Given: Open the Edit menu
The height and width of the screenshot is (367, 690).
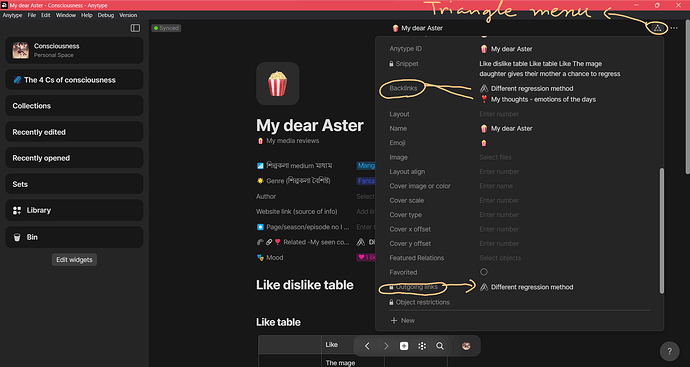Looking at the screenshot, I should (x=46, y=15).
